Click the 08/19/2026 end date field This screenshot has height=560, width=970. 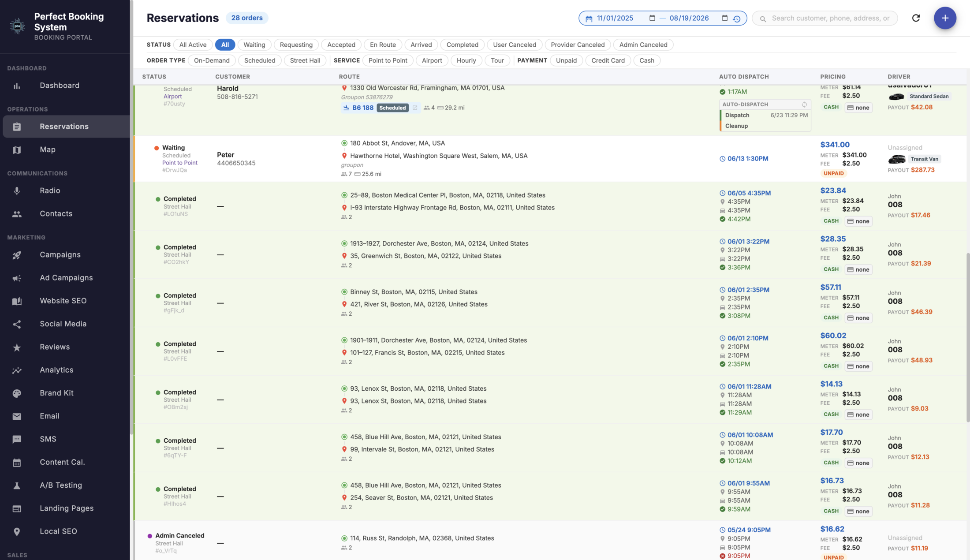689,18
